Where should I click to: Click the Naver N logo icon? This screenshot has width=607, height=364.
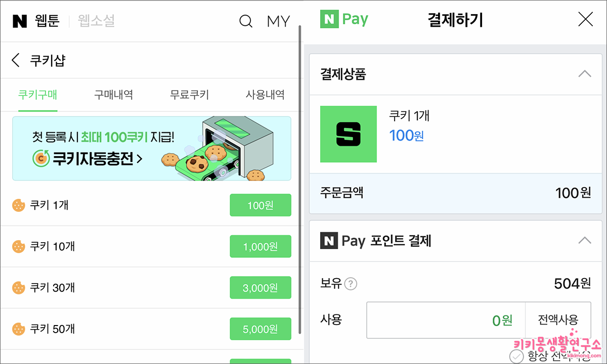(x=20, y=21)
